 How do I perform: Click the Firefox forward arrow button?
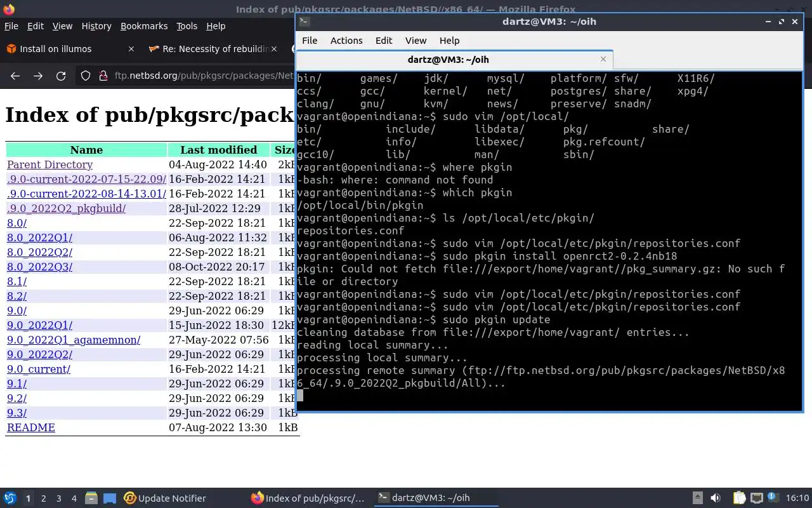[x=38, y=76]
